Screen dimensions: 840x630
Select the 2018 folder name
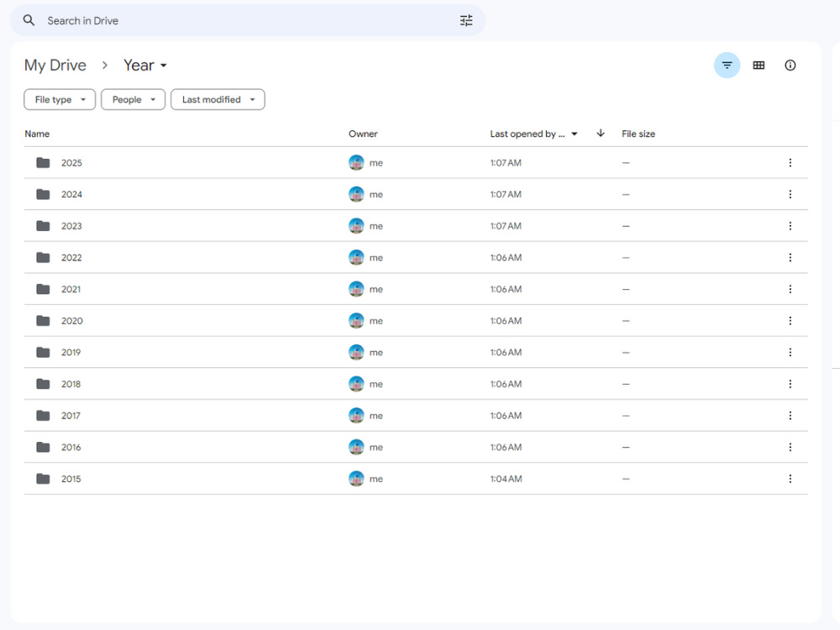pos(71,384)
